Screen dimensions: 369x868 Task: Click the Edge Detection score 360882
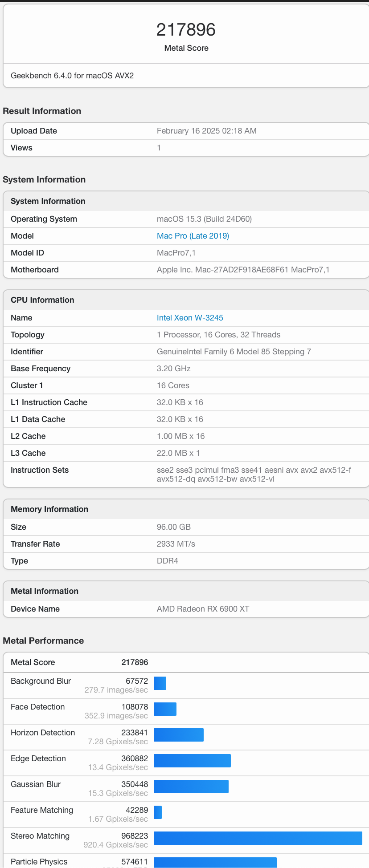(135, 758)
